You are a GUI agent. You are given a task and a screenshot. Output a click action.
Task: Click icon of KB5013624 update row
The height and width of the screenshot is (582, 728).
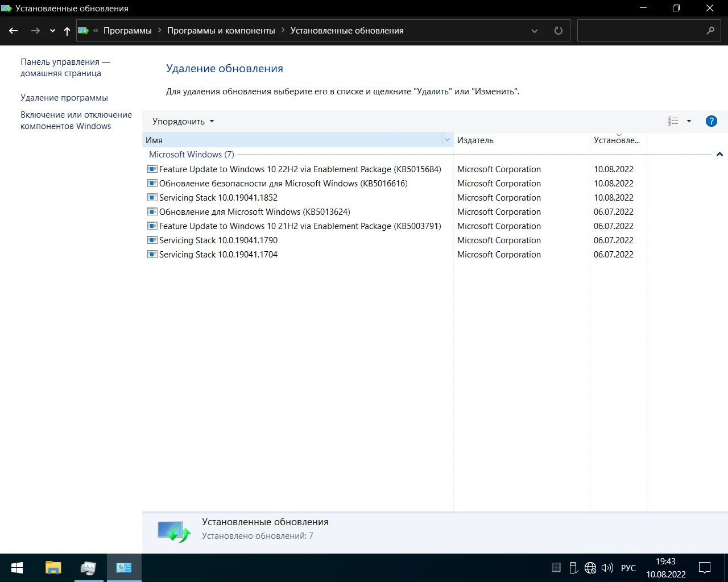tap(152, 211)
